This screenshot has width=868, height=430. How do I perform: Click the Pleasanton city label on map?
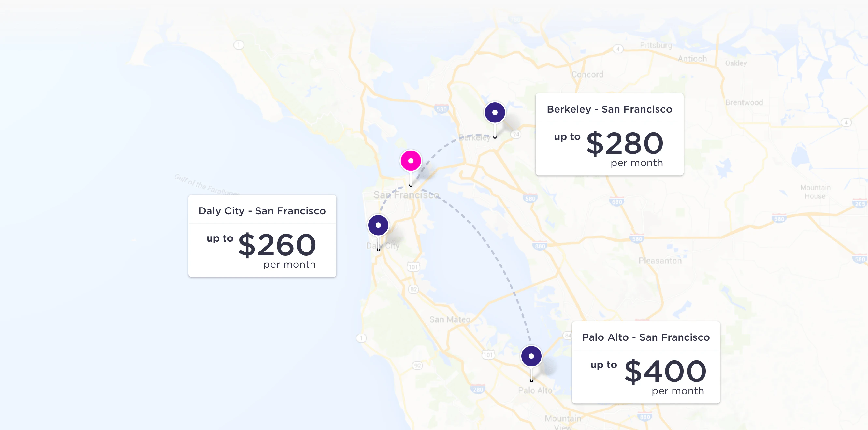[660, 261]
